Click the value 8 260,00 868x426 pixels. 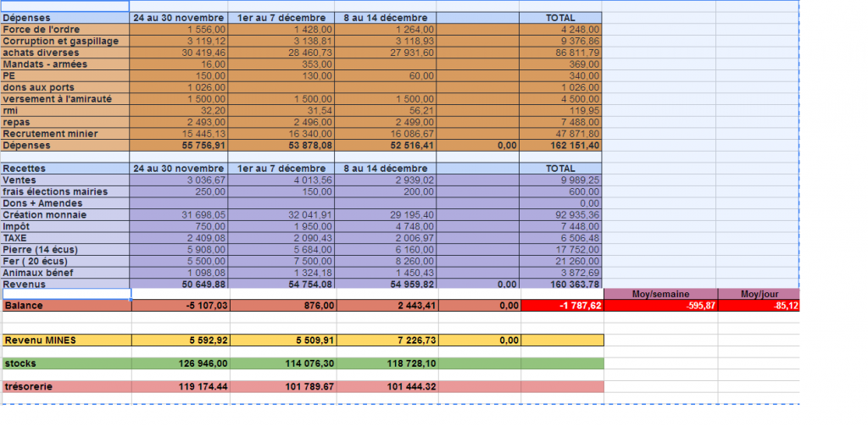tap(386, 261)
